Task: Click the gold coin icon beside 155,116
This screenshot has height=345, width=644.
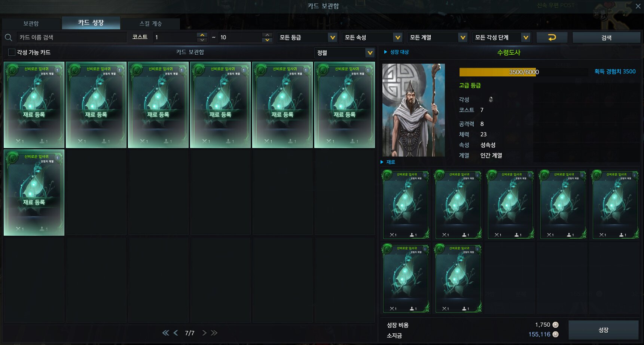Action: click(x=556, y=334)
